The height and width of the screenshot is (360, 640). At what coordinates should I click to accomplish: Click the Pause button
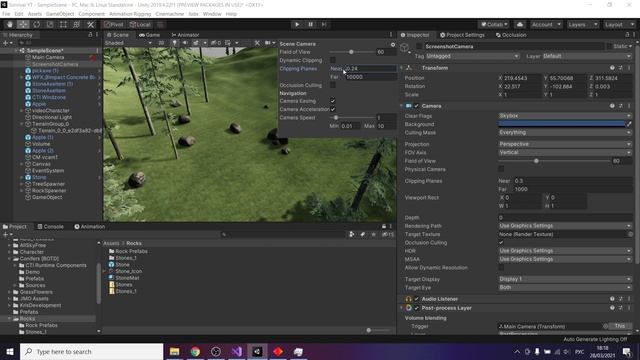(x=311, y=24)
